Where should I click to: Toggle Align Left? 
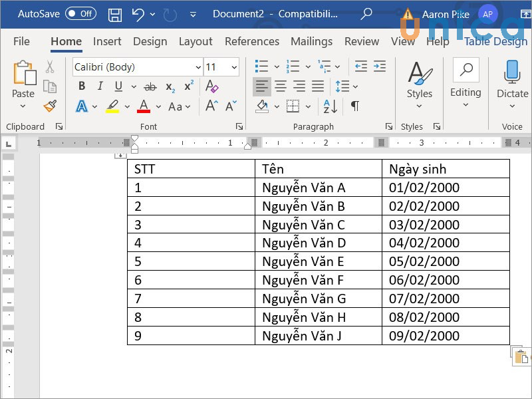pyautogui.click(x=262, y=86)
